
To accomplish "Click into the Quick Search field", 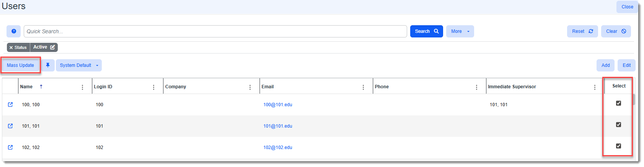I will 215,31.
